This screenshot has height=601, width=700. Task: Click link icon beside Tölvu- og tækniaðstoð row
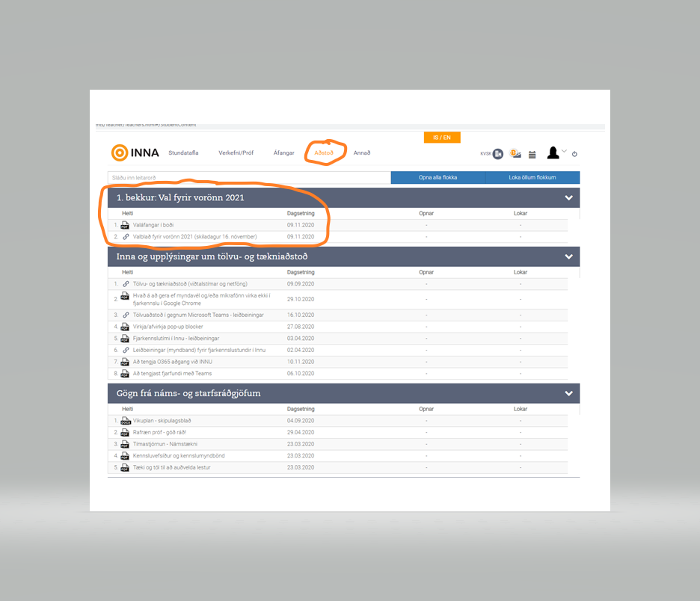pyautogui.click(x=126, y=284)
